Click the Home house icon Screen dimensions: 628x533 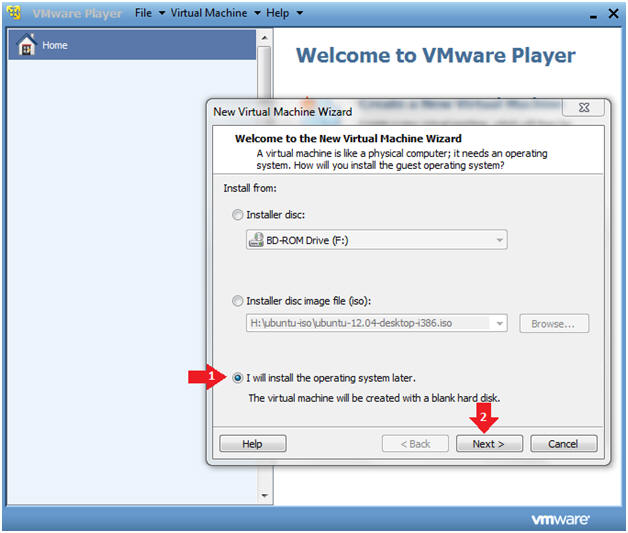pyautogui.click(x=27, y=44)
